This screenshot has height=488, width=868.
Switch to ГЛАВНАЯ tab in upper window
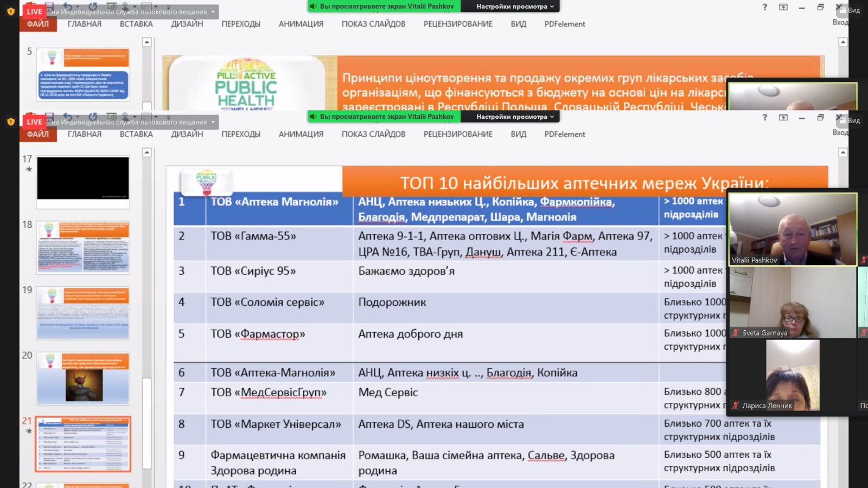tap(85, 24)
